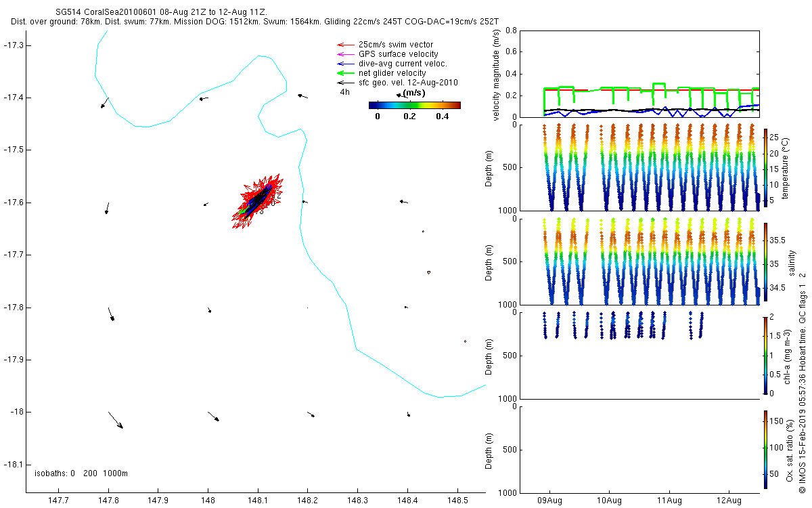
Task: Click the 'temperature (°C)' colorbar label
Action: tap(786, 167)
